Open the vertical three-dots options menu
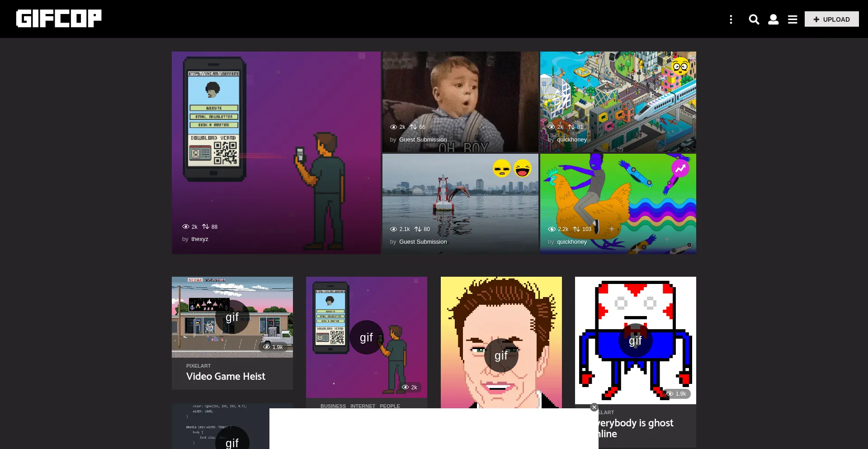The image size is (868, 449). coord(731,19)
